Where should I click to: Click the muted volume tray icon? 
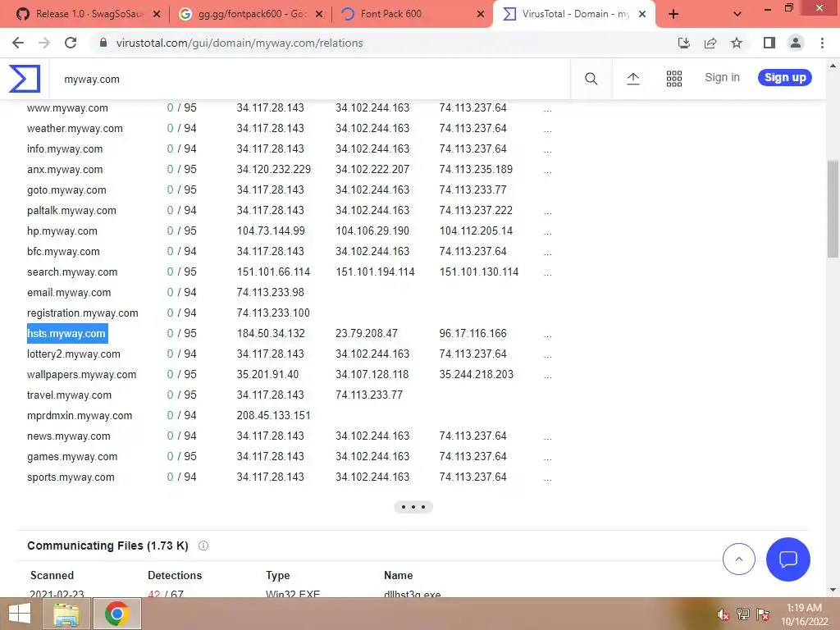tap(724, 614)
